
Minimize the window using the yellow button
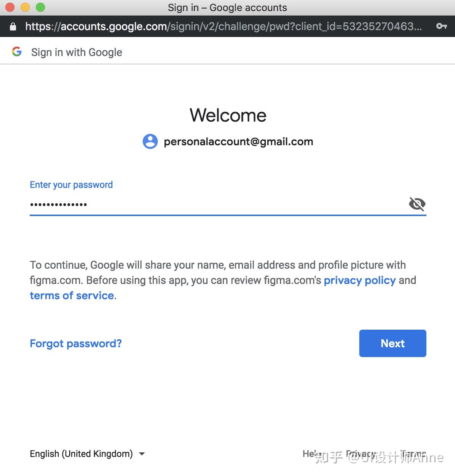click(25, 7)
